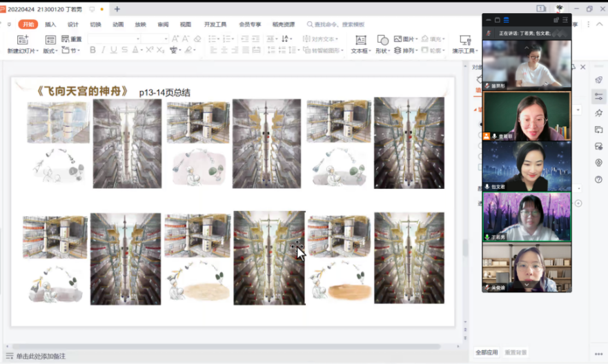608x364 pixels.
Task: Click the clear formatting eraser icon
Action: (x=197, y=39)
